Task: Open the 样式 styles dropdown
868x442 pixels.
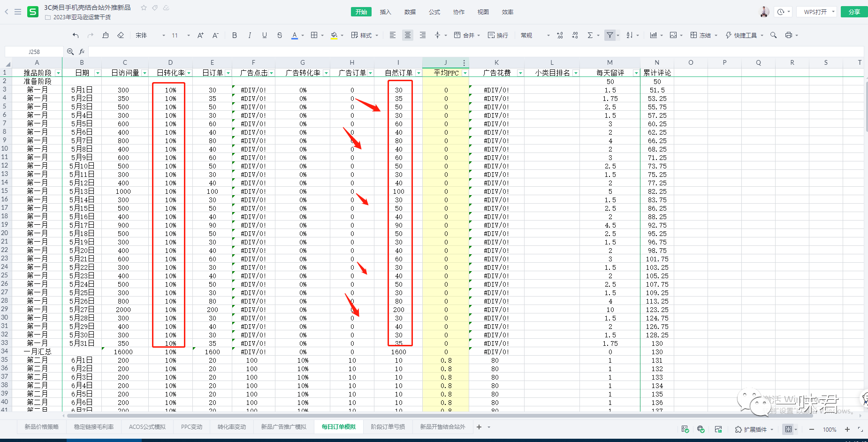Action: pos(365,35)
